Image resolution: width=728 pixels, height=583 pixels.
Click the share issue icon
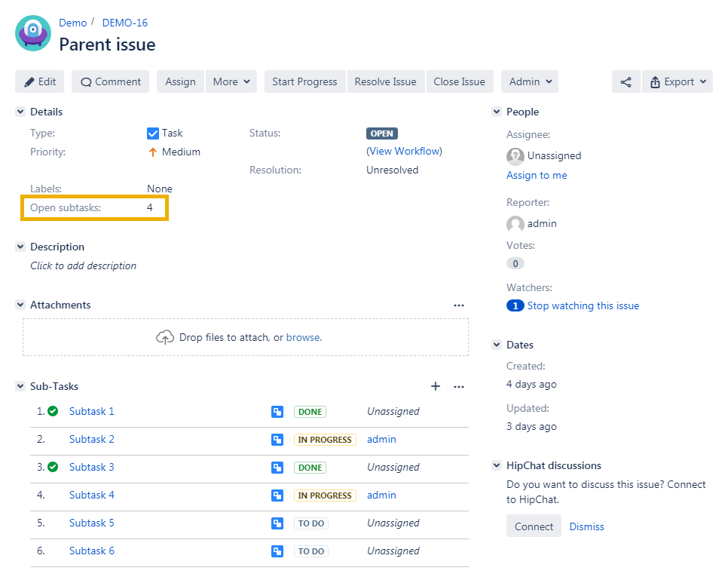[626, 81]
